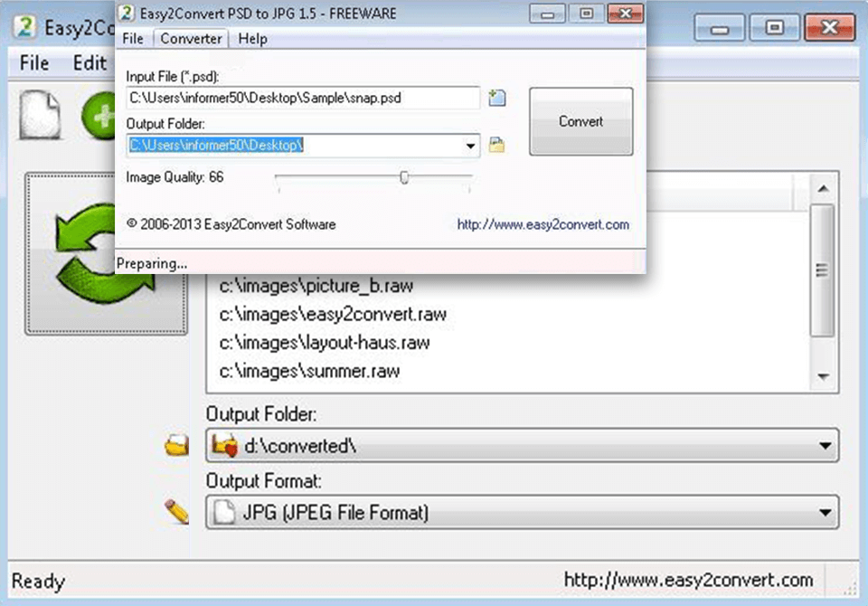Click the Easy2Convert logo in dialog title bar
868x606 pixels.
tap(127, 13)
